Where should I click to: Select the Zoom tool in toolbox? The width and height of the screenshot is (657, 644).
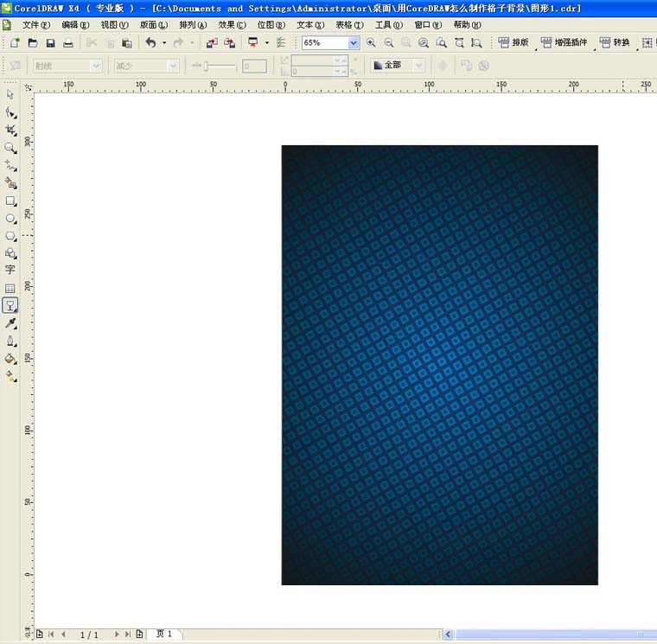coord(10,148)
